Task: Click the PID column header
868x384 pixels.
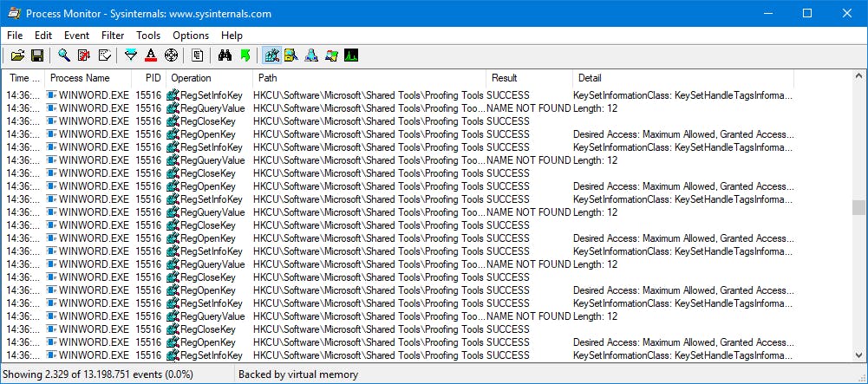Action: pos(148,78)
